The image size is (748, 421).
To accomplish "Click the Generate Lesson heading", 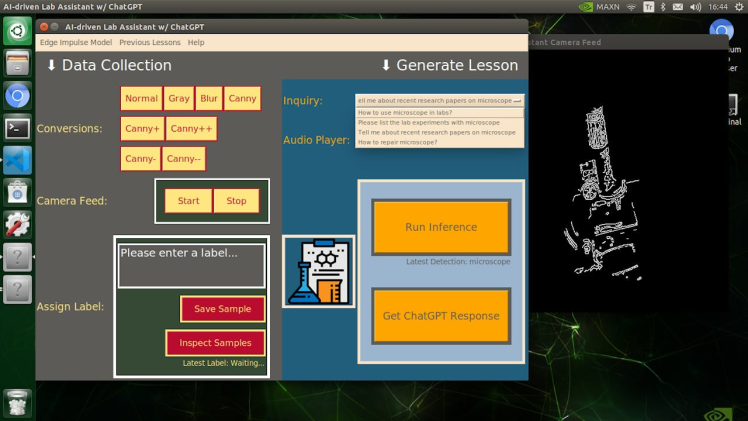I will pos(450,65).
